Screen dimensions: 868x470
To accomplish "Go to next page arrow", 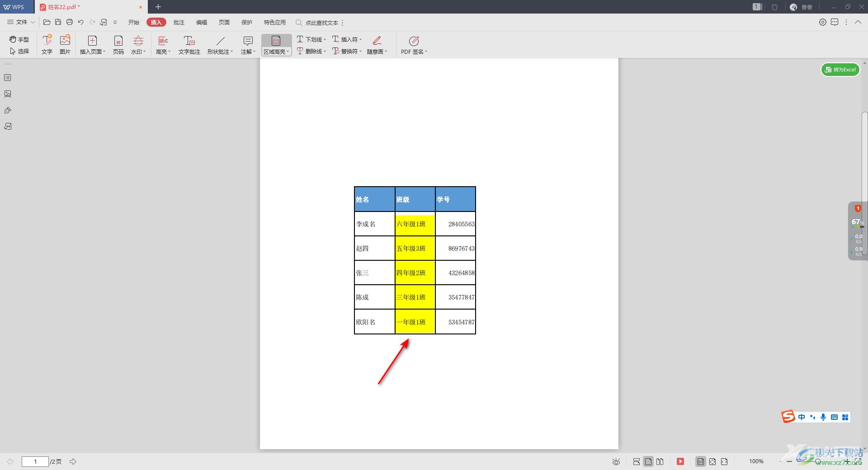I will (x=73, y=461).
